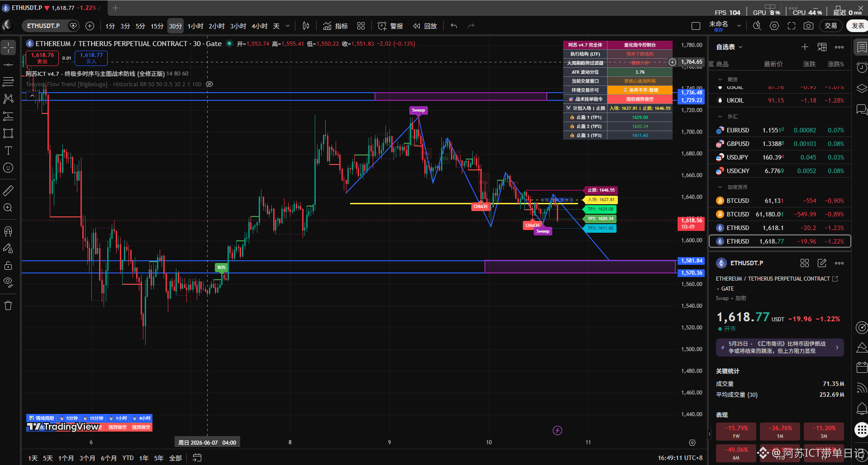Viewport: 868px width, 465px height.
Task: Undo the last chart action
Action: pyautogui.click(x=454, y=26)
